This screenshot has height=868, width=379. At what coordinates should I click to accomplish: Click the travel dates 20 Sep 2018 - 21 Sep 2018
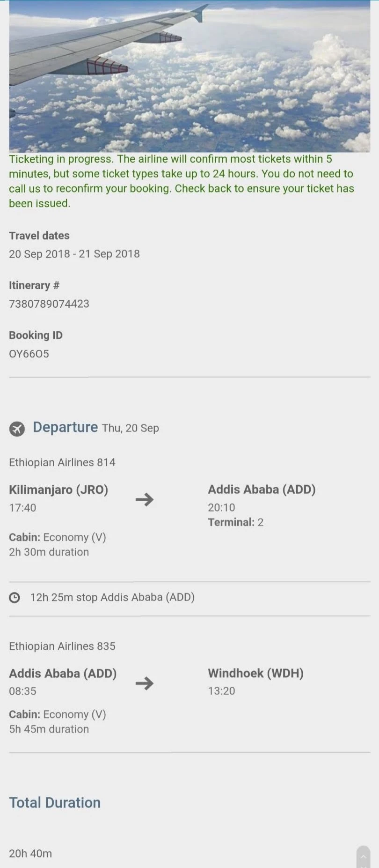[74, 254]
